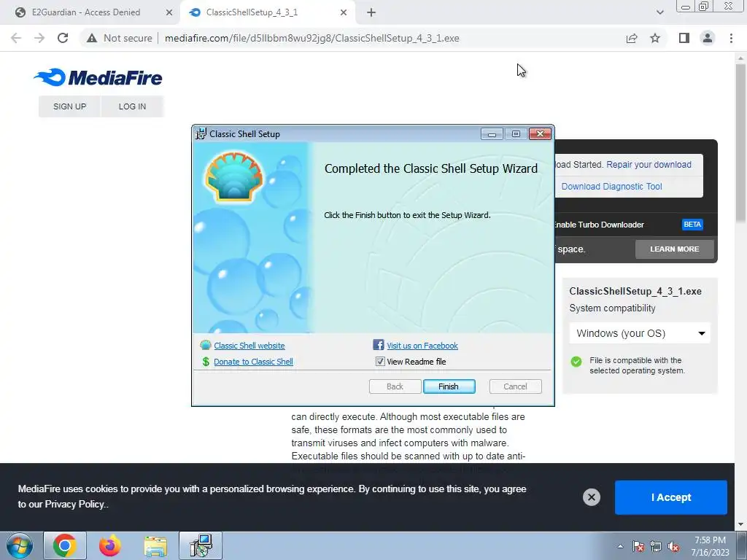Open Windows (your OS) dropdown
The image size is (747, 560).
click(x=640, y=333)
